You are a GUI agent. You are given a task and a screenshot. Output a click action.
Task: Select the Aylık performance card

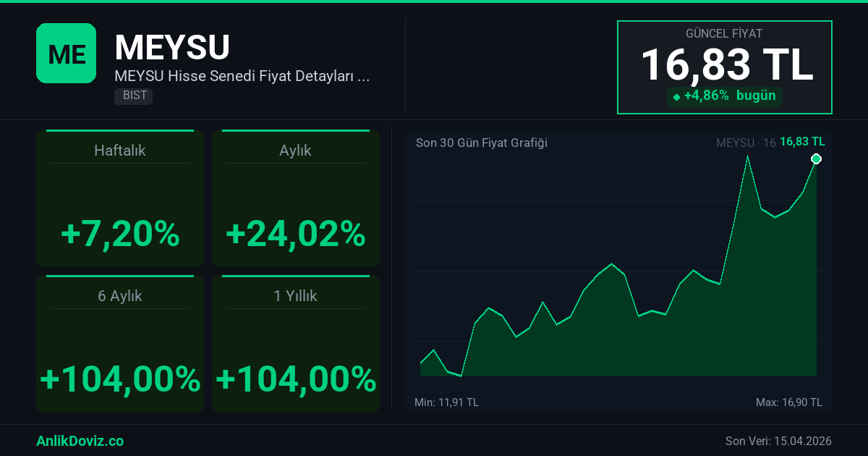[x=295, y=198]
